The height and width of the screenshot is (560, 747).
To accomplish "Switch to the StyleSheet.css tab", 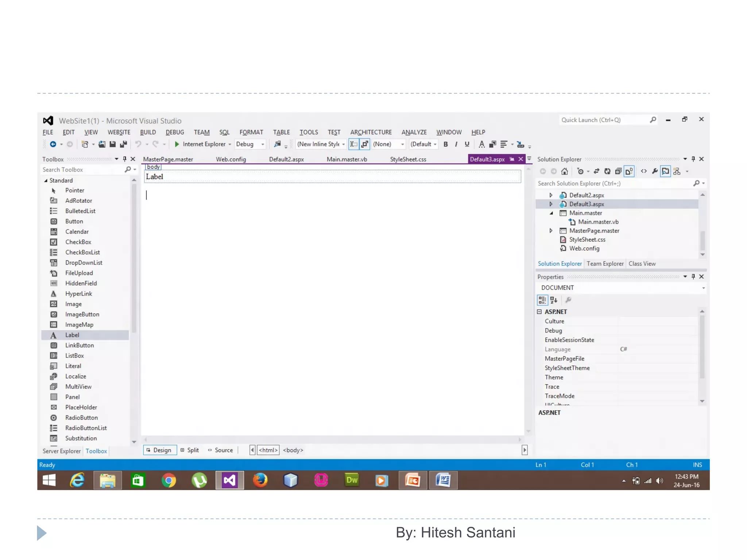I will [x=408, y=159].
